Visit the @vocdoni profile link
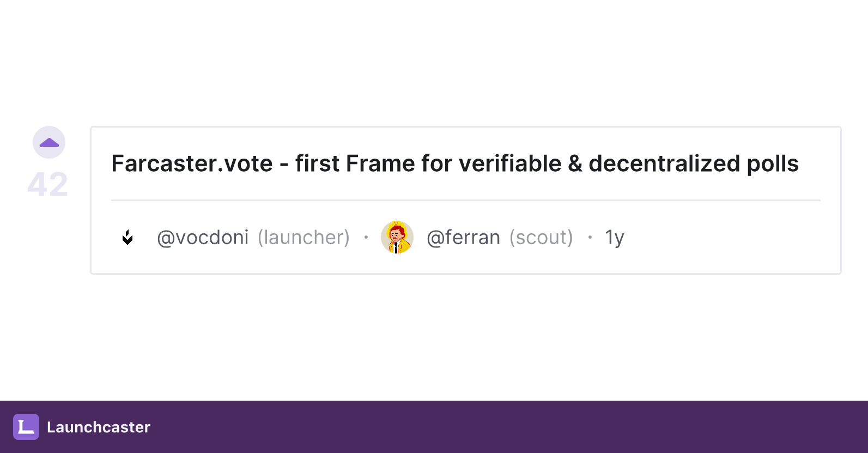 click(203, 238)
